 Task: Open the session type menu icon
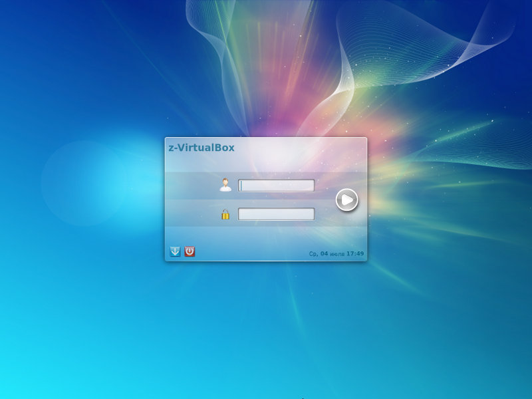click(175, 251)
